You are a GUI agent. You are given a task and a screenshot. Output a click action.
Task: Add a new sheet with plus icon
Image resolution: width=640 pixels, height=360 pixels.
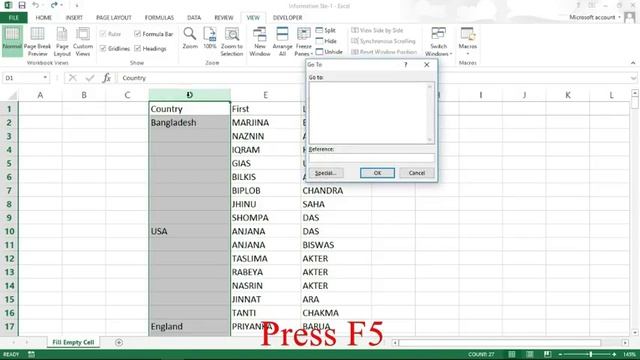point(119,342)
